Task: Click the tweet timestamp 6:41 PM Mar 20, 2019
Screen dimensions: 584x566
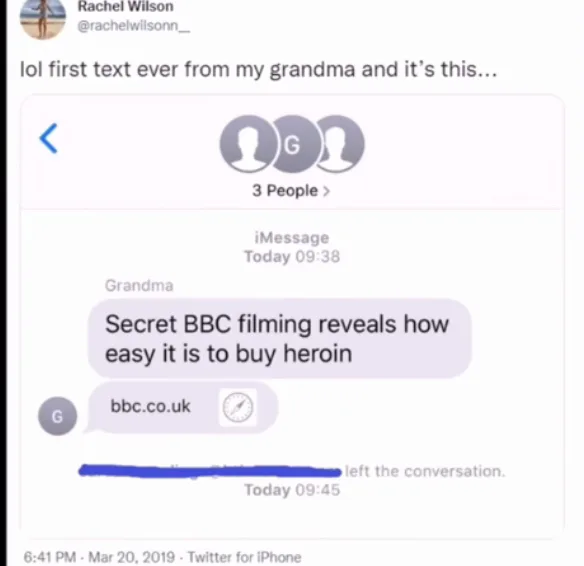Action: [99, 557]
